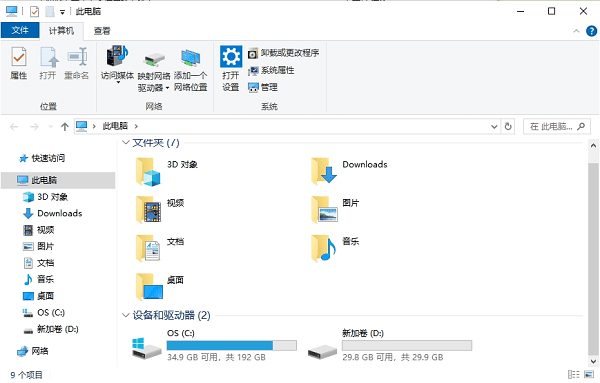Open the Properties (属性) ribbon icon
This screenshot has width=600, height=383.
coord(19,64)
